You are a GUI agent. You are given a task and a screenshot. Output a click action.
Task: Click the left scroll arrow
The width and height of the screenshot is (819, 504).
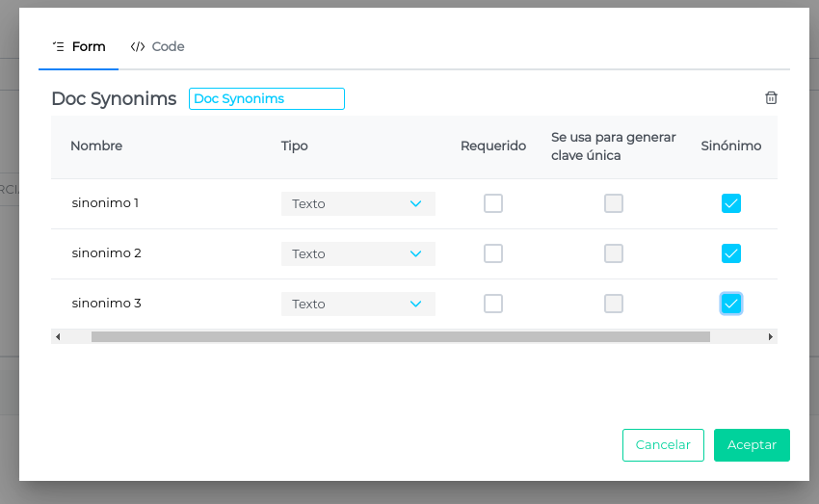point(58,337)
